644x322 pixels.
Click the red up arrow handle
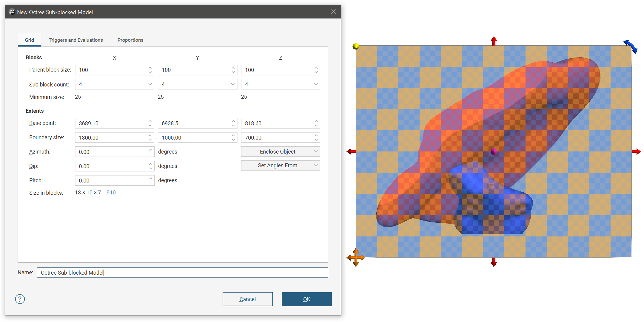click(x=494, y=41)
